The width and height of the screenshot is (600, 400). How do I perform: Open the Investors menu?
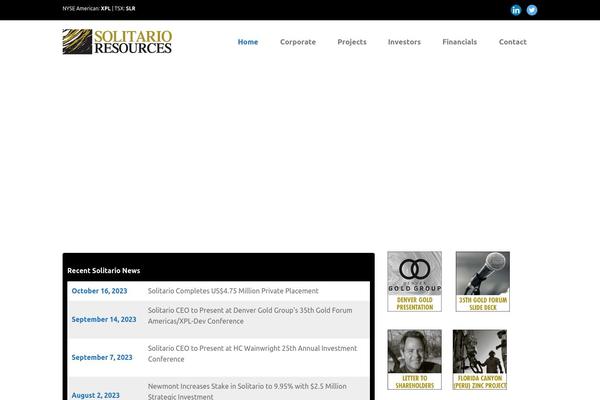tap(404, 42)
